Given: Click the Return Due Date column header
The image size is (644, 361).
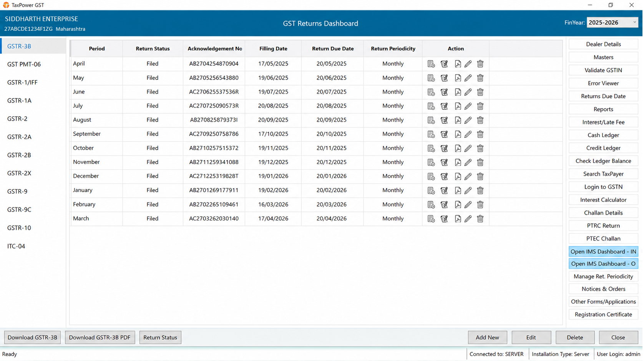Looking at the screenshot, I should pos(333,49).
